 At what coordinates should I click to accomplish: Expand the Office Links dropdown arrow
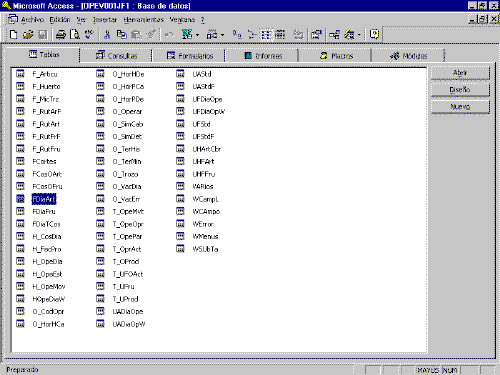197,35
